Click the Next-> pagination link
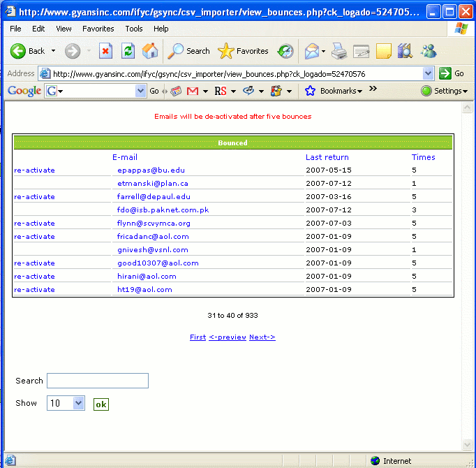The width and height of the screenshot is (476, 468). coord(262,337)
